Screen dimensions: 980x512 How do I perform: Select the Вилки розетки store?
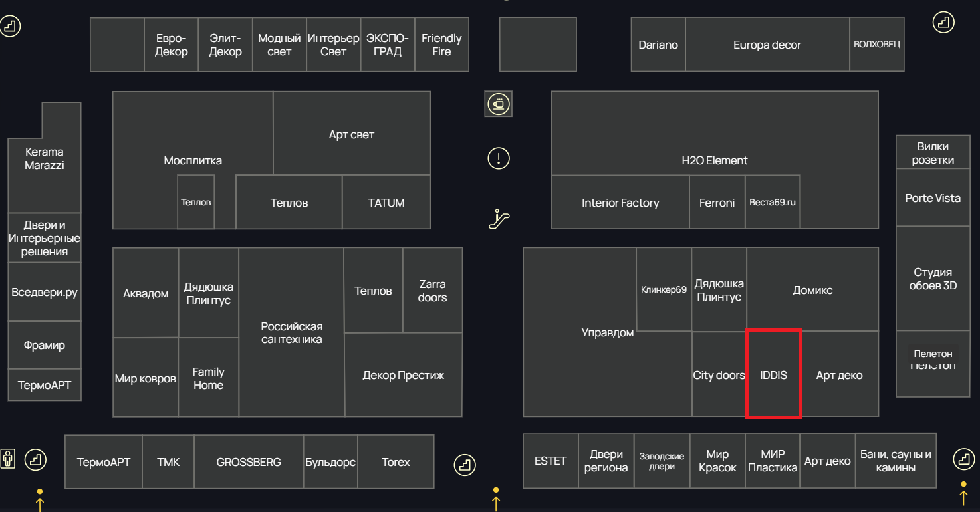(933, 153)
